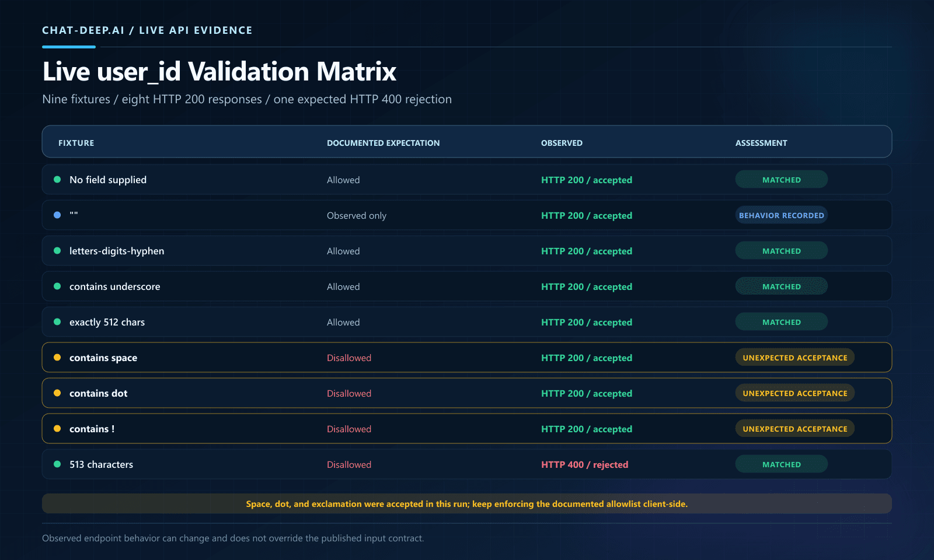Click Disallowed expectation for contains !
The image size is (934, 560).
[x=349, y=429]
